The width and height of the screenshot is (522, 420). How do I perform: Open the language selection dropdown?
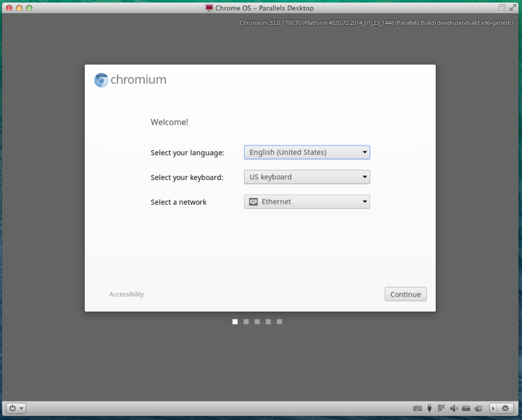[307, 153]
